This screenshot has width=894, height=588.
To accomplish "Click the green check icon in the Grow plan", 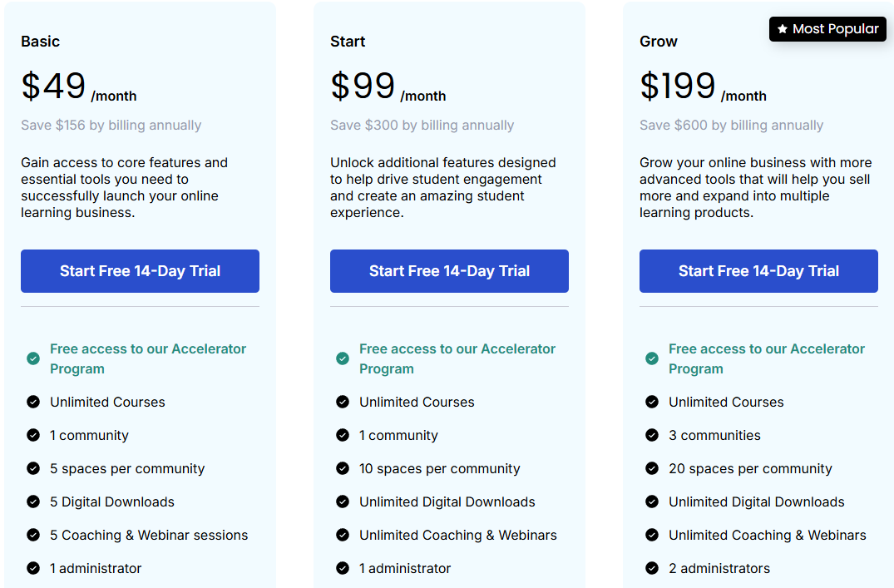I will (652, 358).
